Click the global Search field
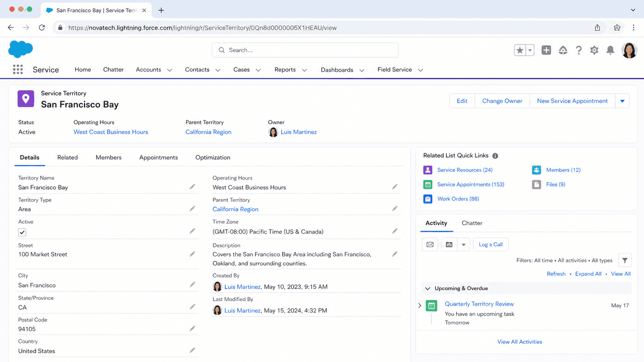The width and height of the screenshot is (644, 362). point(305,50)
